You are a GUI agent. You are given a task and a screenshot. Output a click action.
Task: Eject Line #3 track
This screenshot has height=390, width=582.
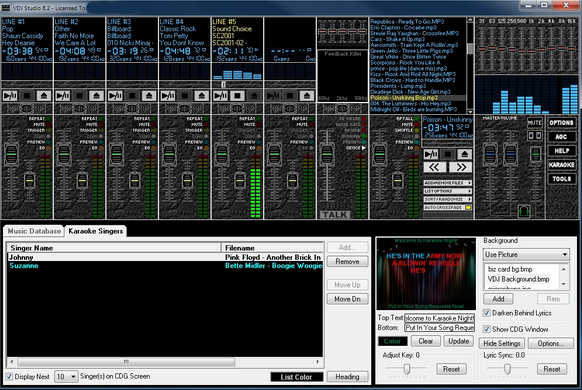149,96
